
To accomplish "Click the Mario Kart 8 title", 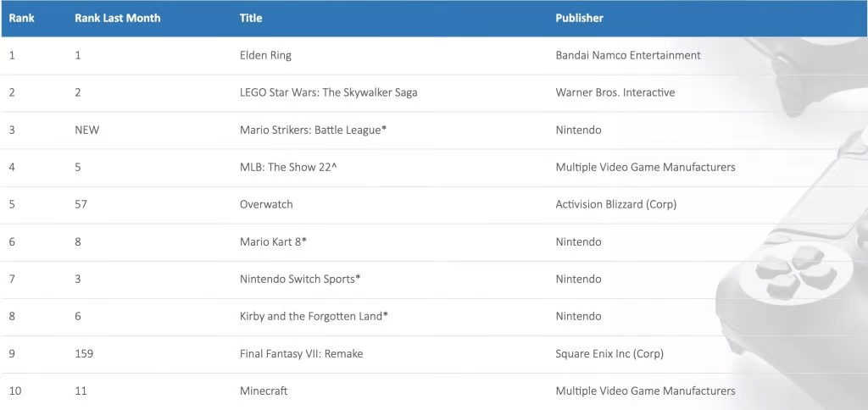I will tap(273, 241).
